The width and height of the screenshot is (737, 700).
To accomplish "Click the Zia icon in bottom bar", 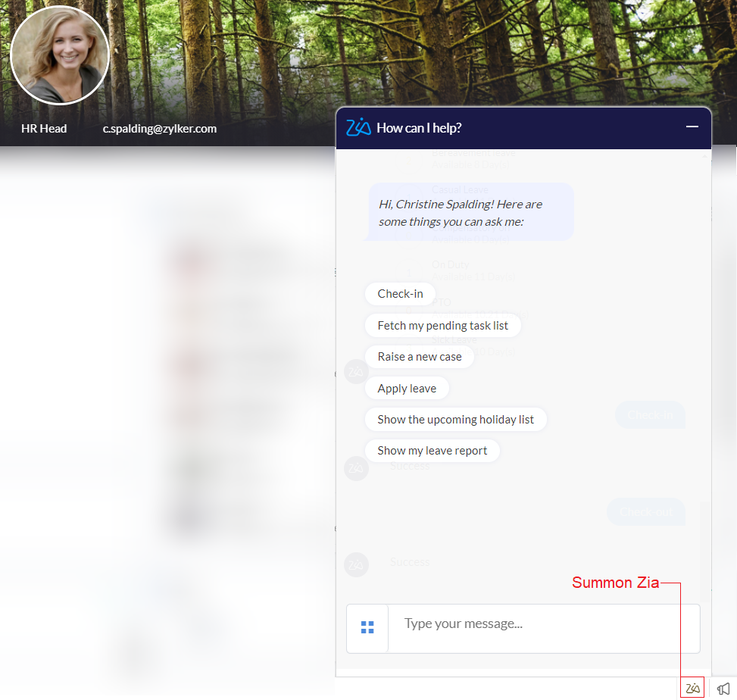I will coord(692,688).
